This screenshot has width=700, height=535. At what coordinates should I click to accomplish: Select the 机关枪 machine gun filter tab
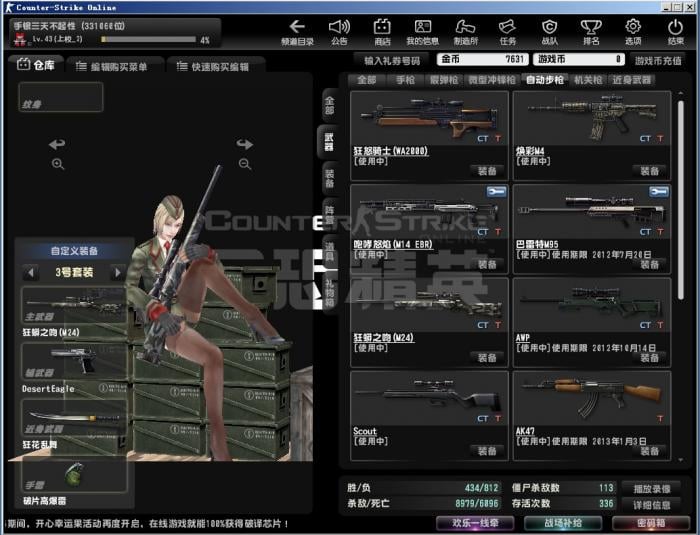pyautogui.click(x=588, y=80)
